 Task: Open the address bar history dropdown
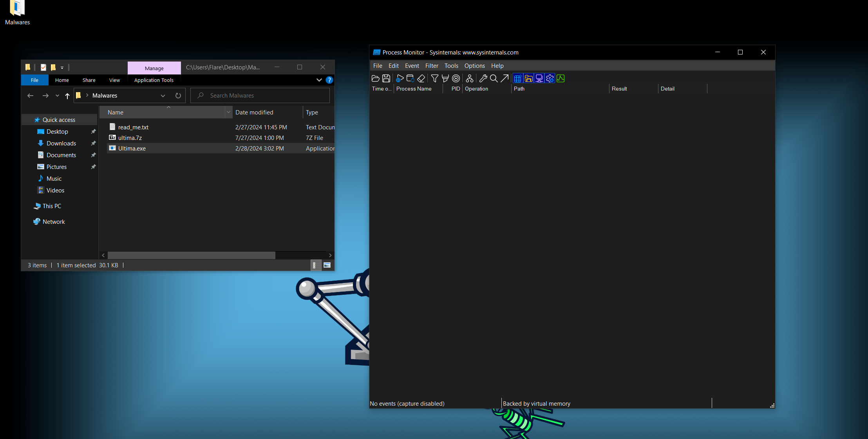163,96
